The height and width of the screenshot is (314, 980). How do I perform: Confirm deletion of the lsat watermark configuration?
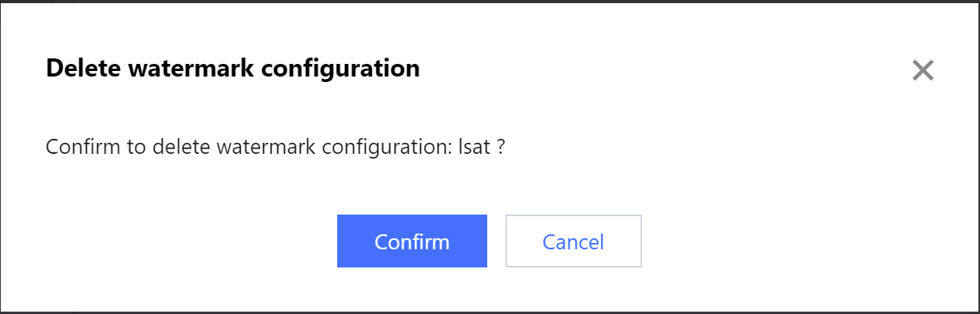point(411,241)
